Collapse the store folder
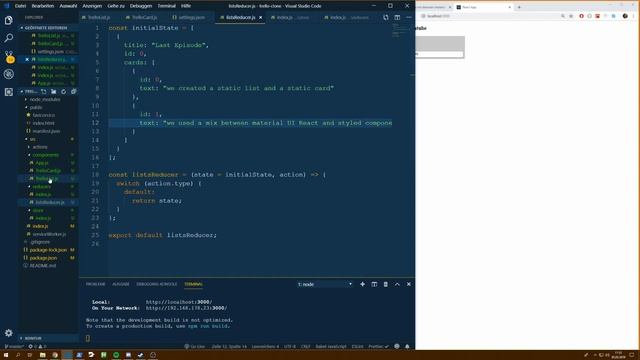The image size is (640, 360). pyautogui.click(x=38, y=210)
